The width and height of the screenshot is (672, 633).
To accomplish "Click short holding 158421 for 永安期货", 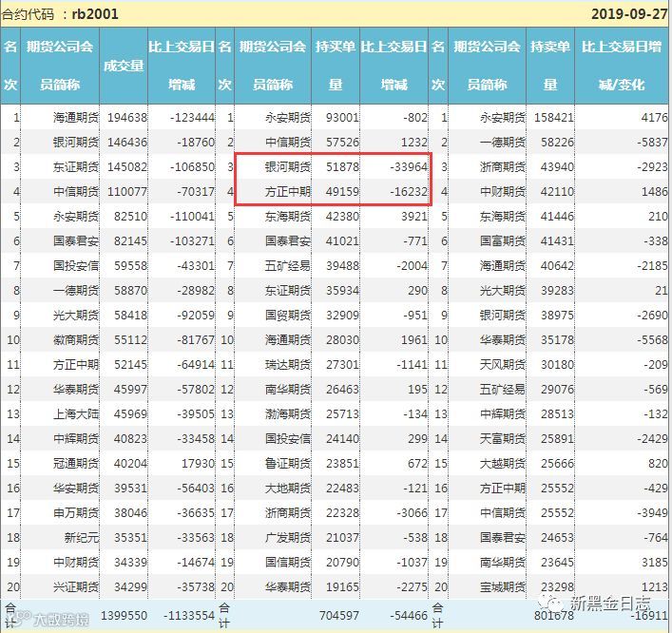I will [x=554, y=118].
